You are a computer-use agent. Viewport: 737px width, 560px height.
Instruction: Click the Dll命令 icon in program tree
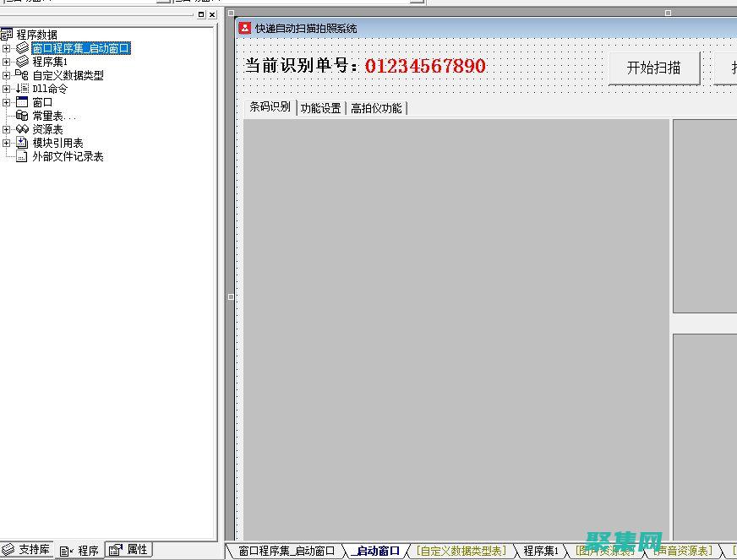(x=22, y=89)
